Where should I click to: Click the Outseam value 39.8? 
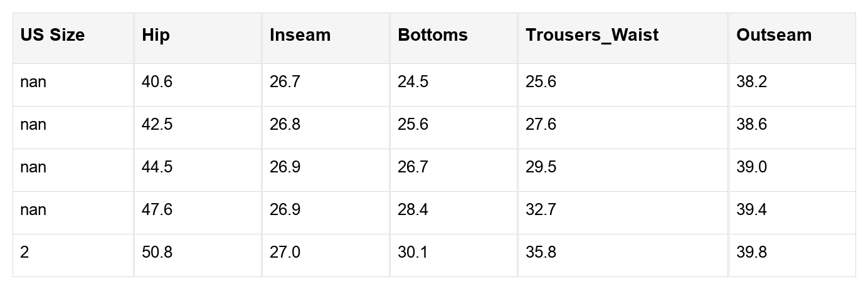[x=751, y=253]
